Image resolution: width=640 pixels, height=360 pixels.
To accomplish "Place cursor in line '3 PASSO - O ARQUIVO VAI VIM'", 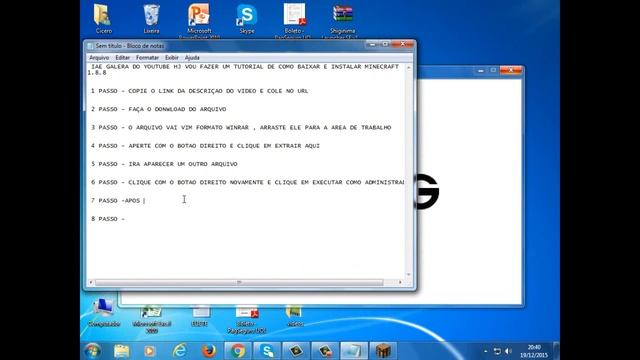I will click(241, 128).
